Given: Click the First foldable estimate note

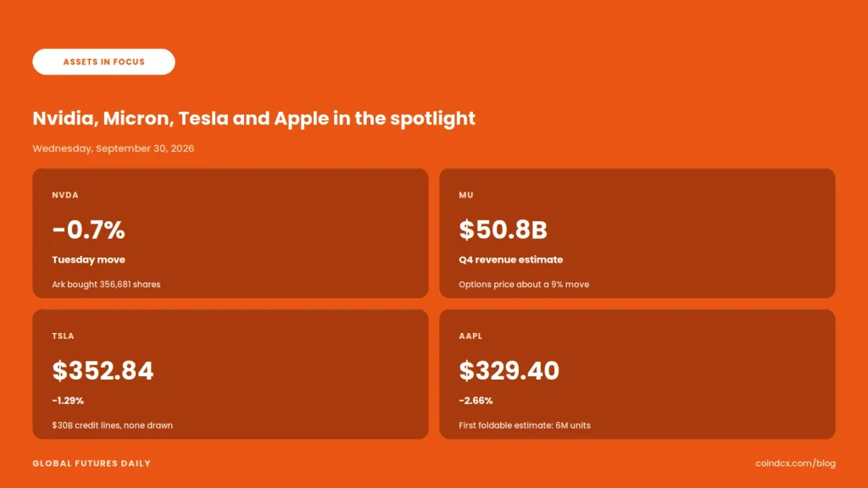Looking at the screenshot, I should tap(524, 425).
